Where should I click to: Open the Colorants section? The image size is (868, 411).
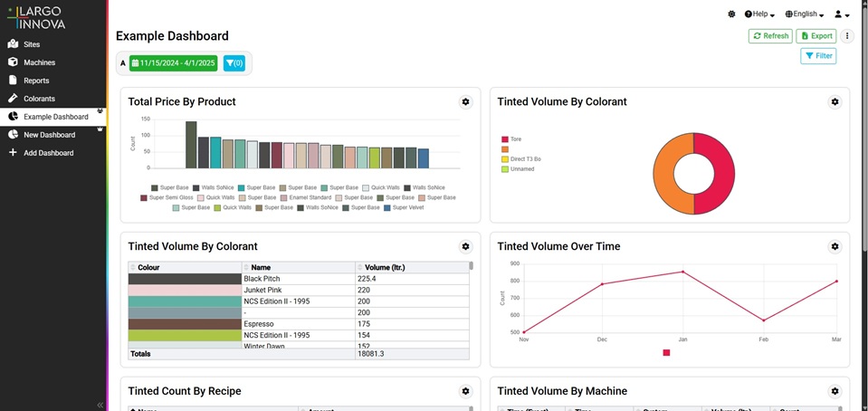(x=39, y=99)
